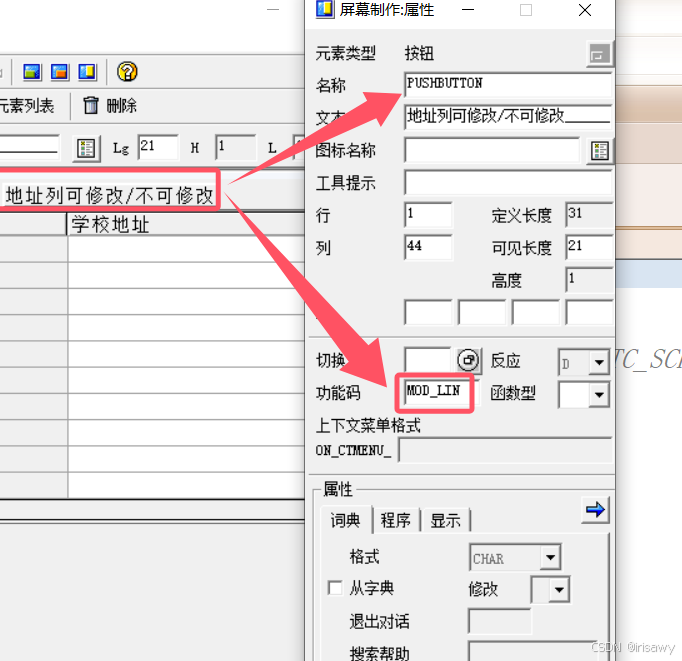
Task: Click the 文本 field in the attributes window
Action: 508,117
